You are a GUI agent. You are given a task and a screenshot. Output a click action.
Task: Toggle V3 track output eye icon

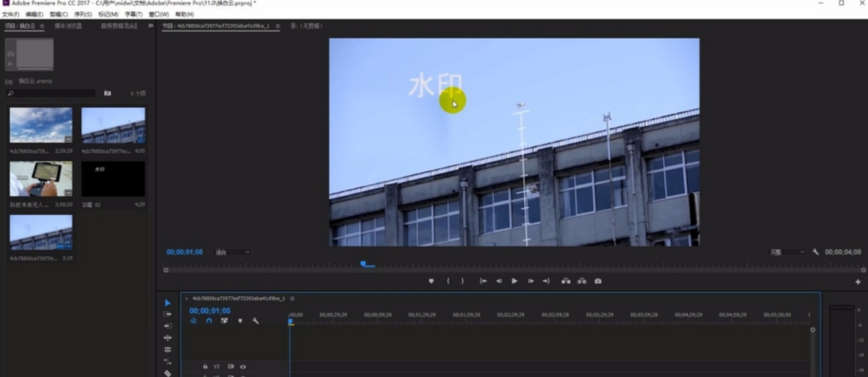tap(243, 367)
